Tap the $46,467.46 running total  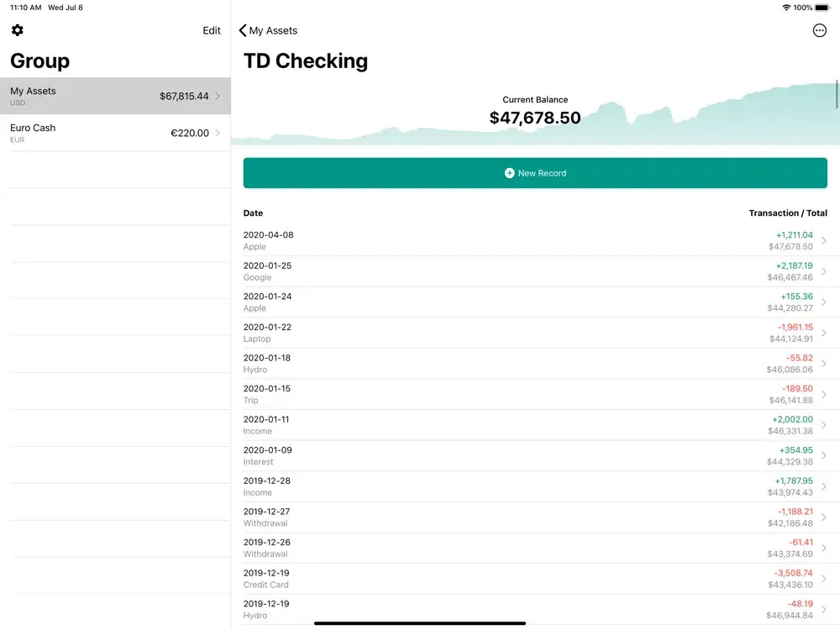pos(790,277)
